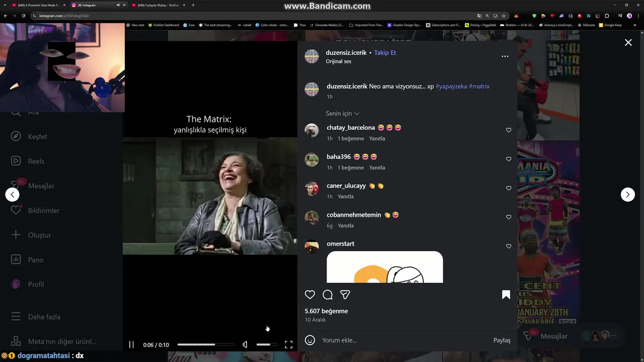The height and width of the screenshot is (362, 644).
Task: Open the 'Imported From Fire...' bookmarks folder
Action: pos(366,25)
